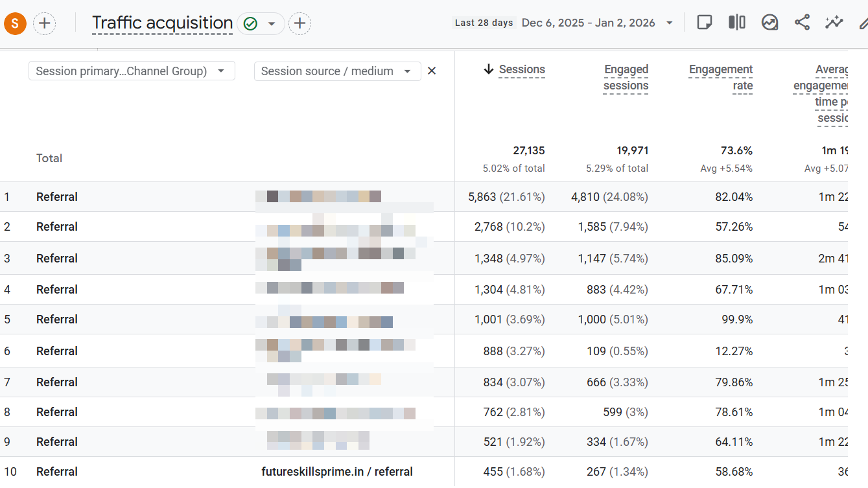Click the futureskillsprime.in / referral link

pyautogui.click(x=337, y=471)
